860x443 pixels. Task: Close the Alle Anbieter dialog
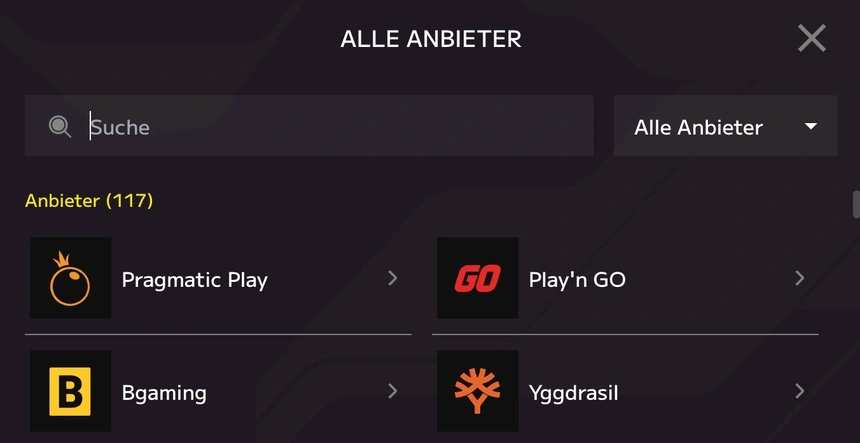(811, 38)
